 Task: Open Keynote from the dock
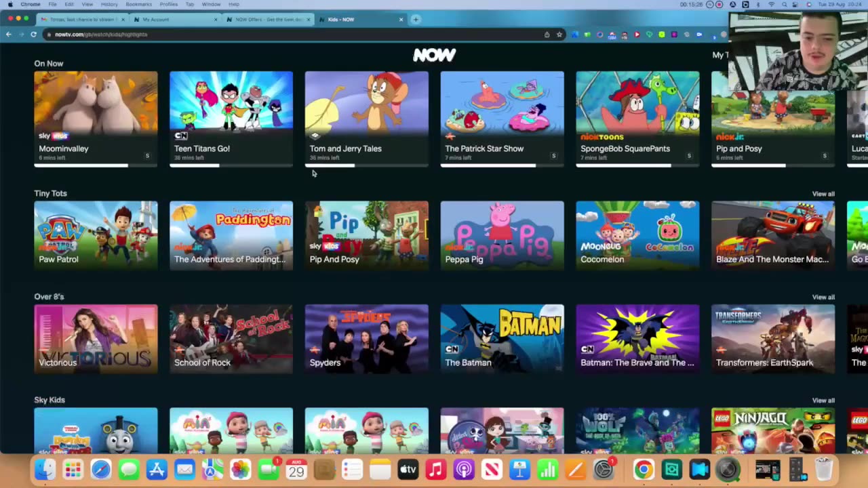click(519, 469)
